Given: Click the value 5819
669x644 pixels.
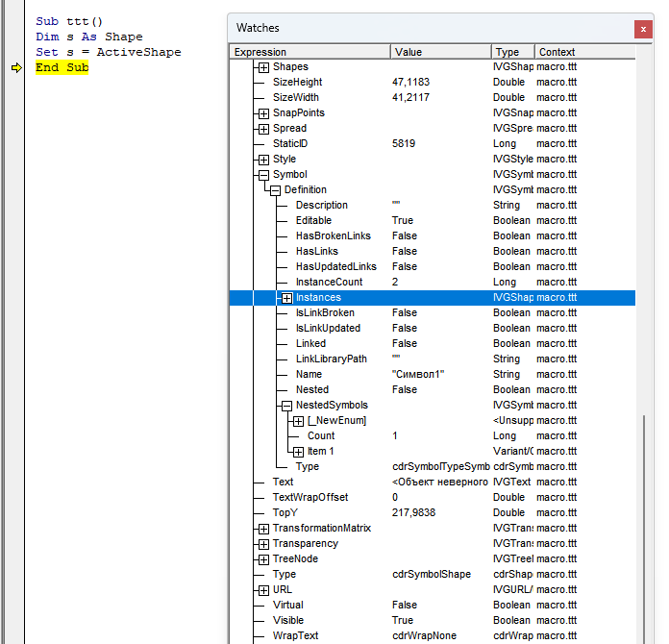Looking at the screenshot, I should click(x=404, y=143).
